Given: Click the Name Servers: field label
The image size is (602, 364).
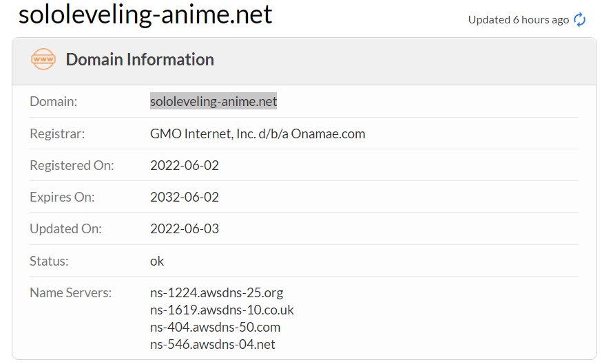Looking at the screenshot, I should 71,292.
